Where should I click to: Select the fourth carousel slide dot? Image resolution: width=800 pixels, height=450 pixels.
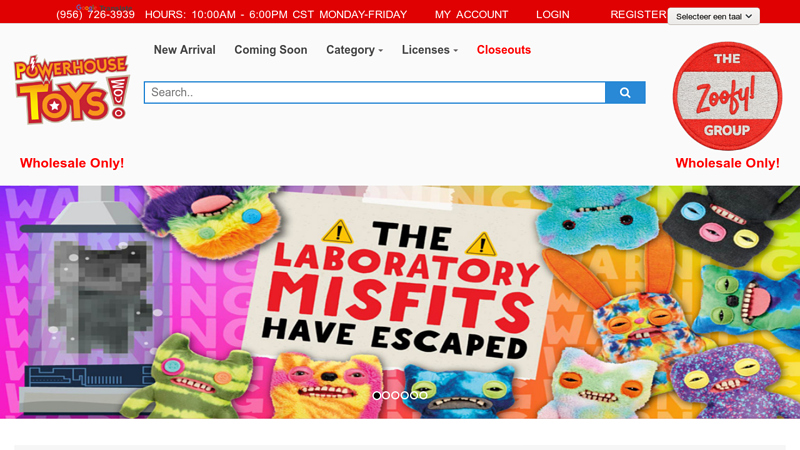click(x=405, y=395)
